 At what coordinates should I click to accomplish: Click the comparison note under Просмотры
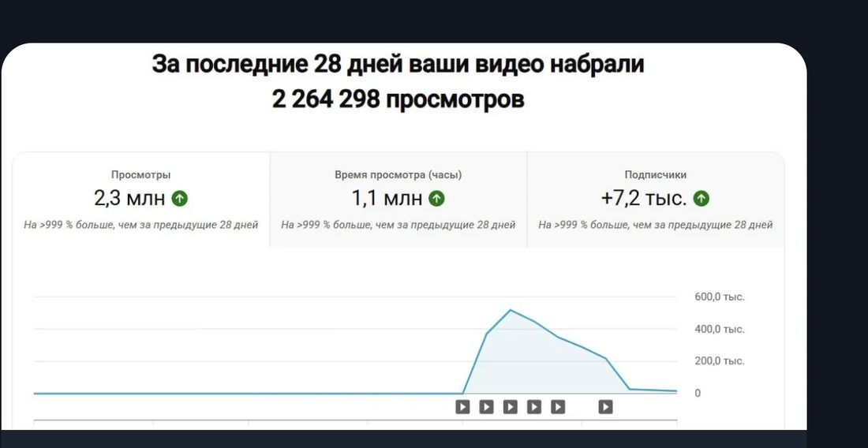141,225
